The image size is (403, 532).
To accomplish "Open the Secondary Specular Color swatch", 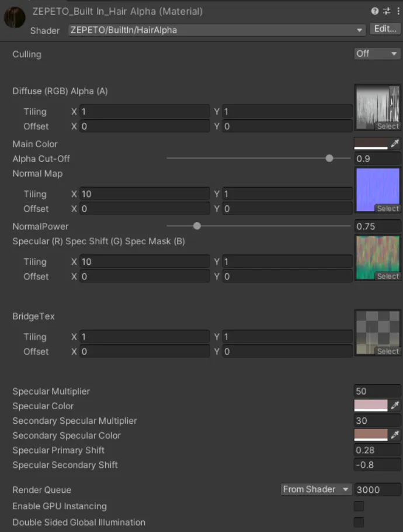I will pyautogui.click(x=371, y=435).
